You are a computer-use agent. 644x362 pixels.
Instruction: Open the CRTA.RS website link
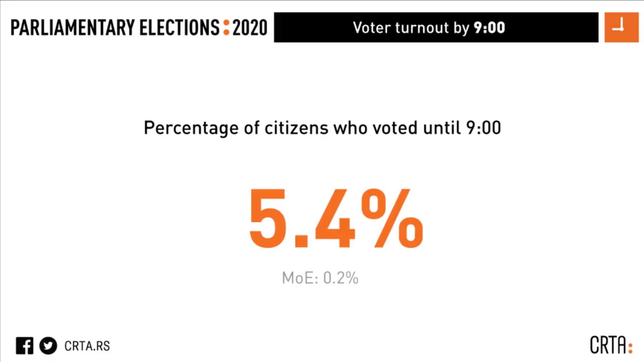(x=87, y=346)
